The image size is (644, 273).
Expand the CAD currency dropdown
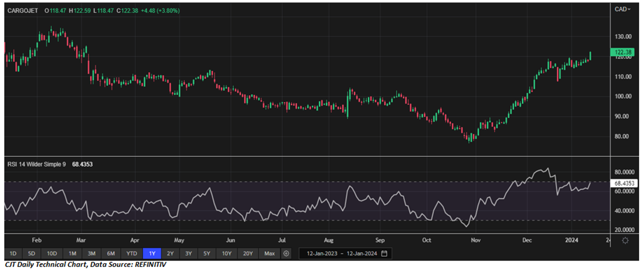point(622,9)
